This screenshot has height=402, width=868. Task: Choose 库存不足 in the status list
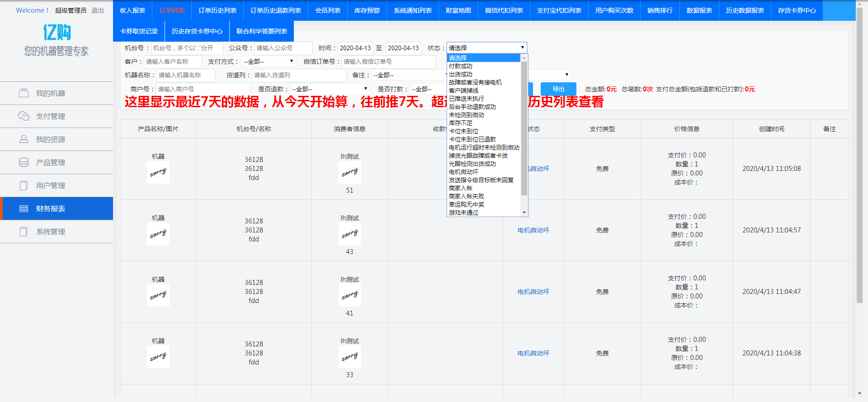tap(460, 123)
